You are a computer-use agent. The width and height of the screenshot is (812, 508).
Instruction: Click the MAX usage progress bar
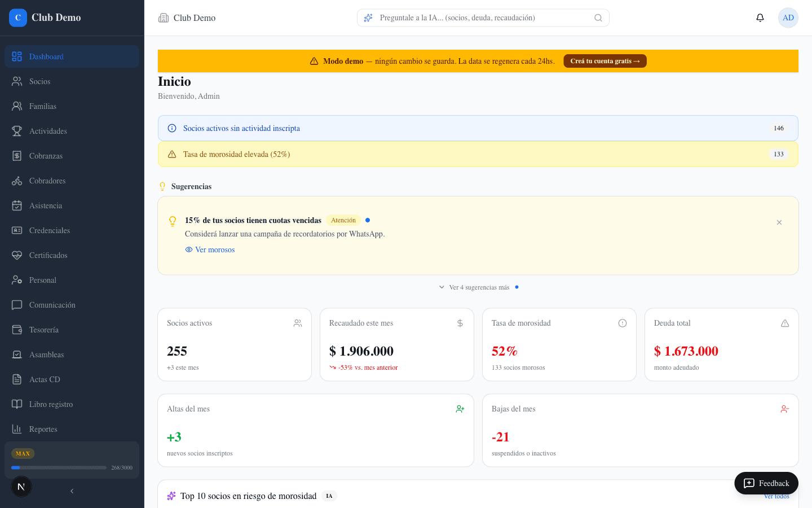pyautogui.click(x=59, y=467)
